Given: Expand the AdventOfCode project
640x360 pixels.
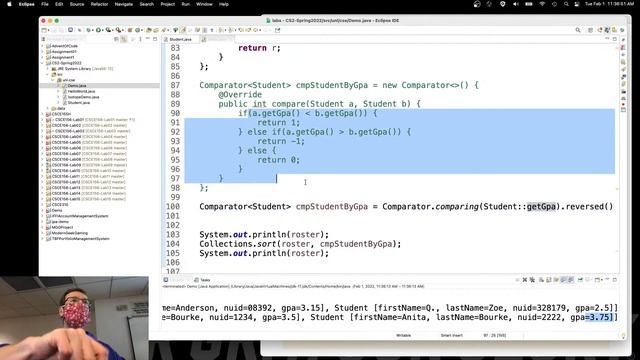Looking at the screenshot, I should (x=42, y=46).
